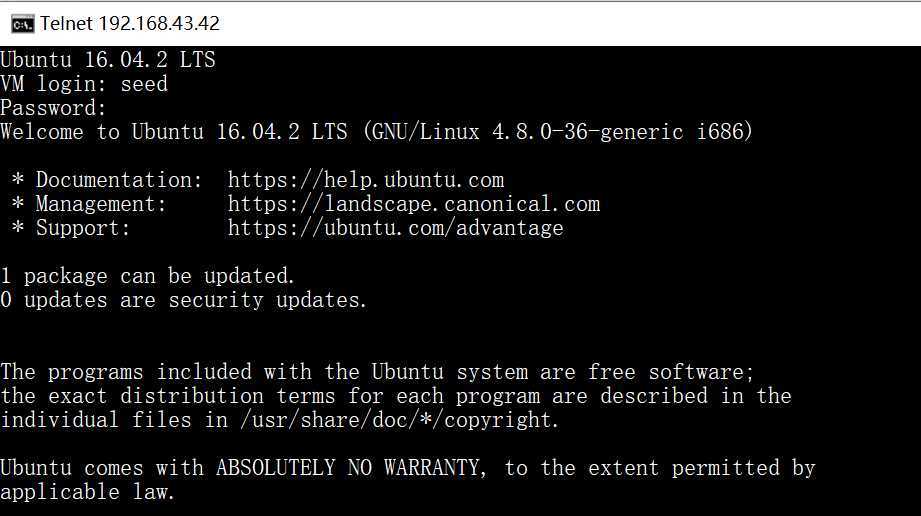The width and height of the screenshot is (921, 516).
Task: Open the command prompt icon in title bar
Action: [22, 24]
